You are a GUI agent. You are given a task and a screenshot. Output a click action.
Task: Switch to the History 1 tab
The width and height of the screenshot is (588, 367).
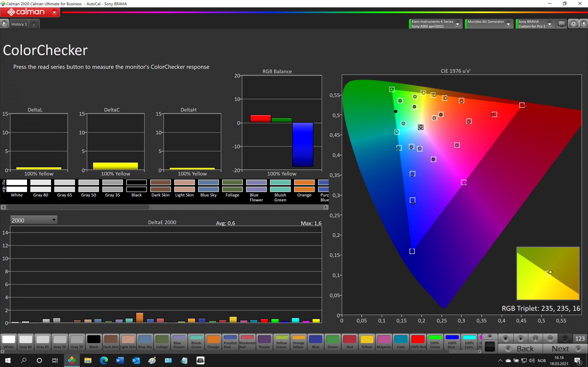19,24
